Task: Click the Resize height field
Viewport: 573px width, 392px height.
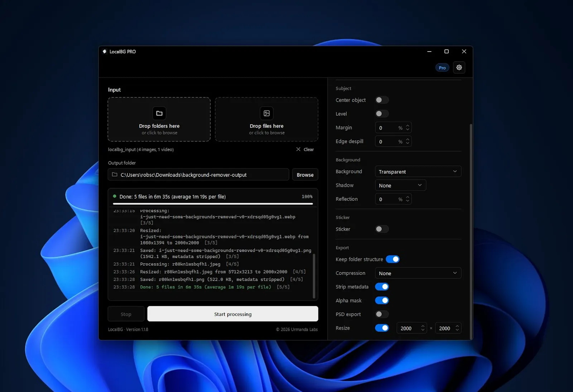Action: pyautogui.click(x=448, y=328)
